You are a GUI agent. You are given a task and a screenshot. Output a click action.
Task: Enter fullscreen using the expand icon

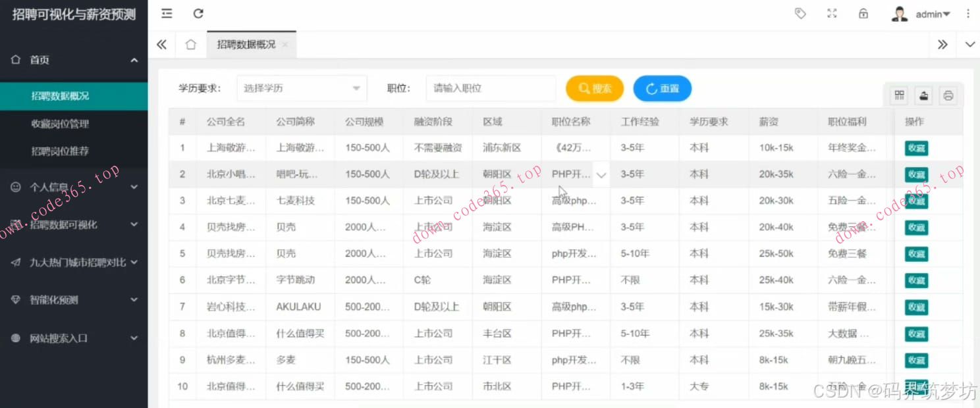831,13
